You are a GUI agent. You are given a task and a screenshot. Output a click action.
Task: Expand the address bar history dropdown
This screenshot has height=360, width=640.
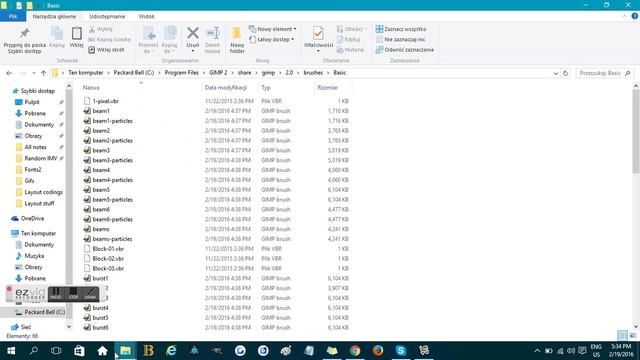pos(556,73)
